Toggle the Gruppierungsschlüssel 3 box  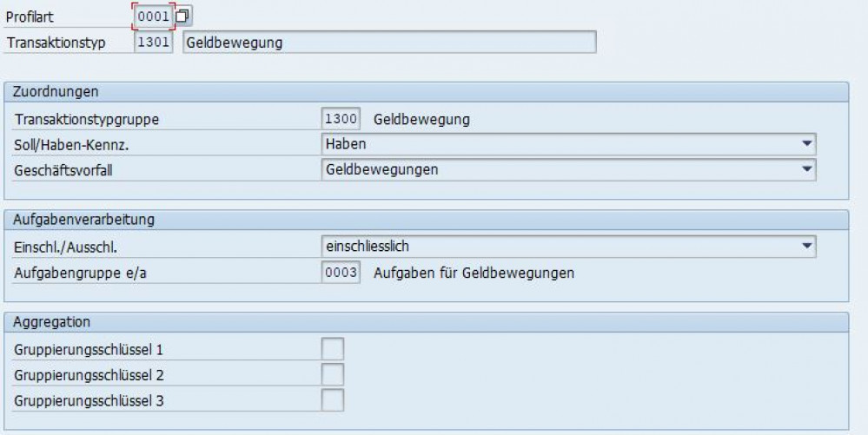tap(332, 400)
